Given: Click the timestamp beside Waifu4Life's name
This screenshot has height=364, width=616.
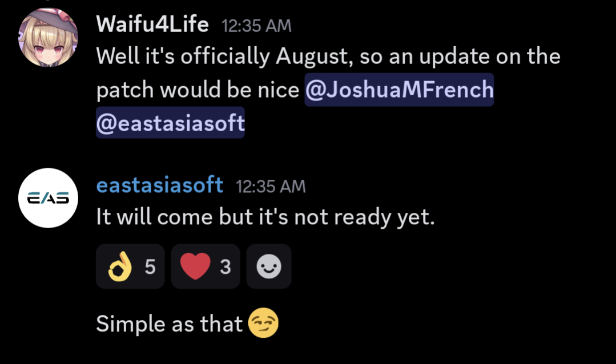Looking at the screenshot, I should point(256,26).
